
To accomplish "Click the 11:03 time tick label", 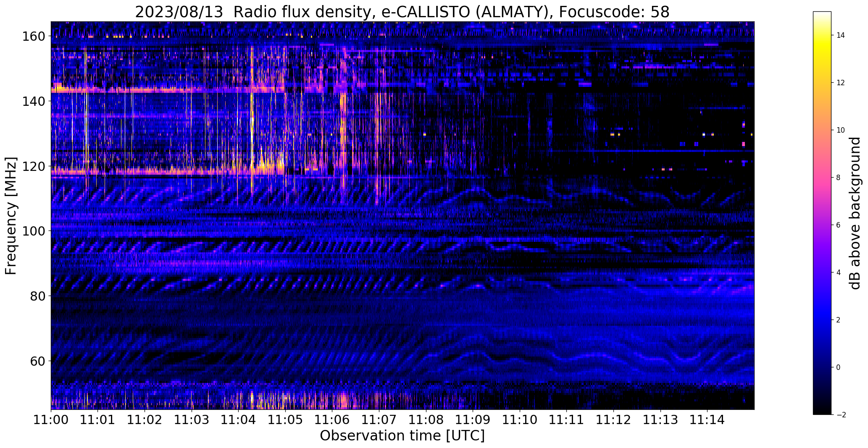I will tap(192, 419).
